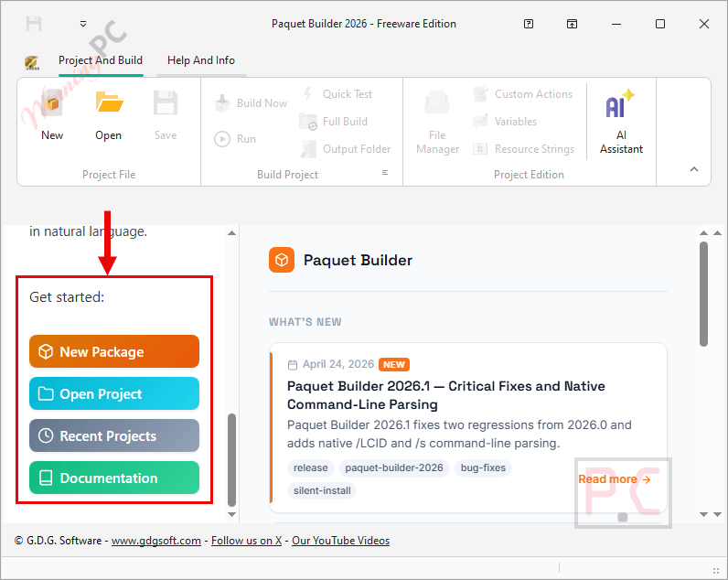Switch to the Project And Build tab
This screenshot has width=728, height=580.
101,60
